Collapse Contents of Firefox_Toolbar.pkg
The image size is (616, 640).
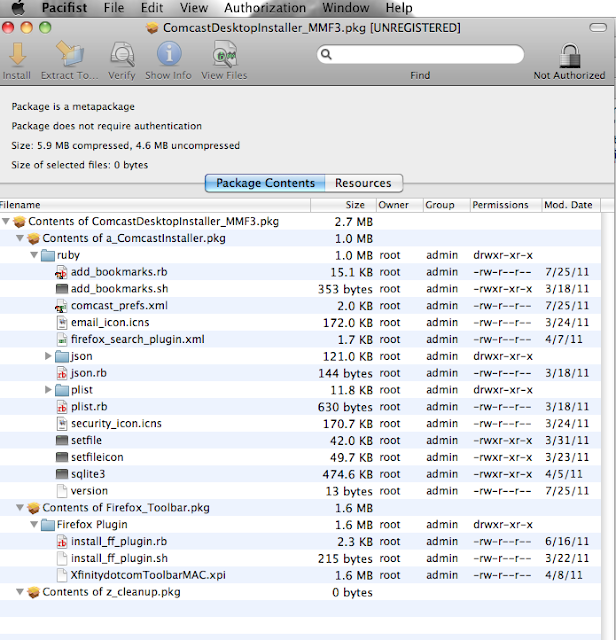coord(20,507)
